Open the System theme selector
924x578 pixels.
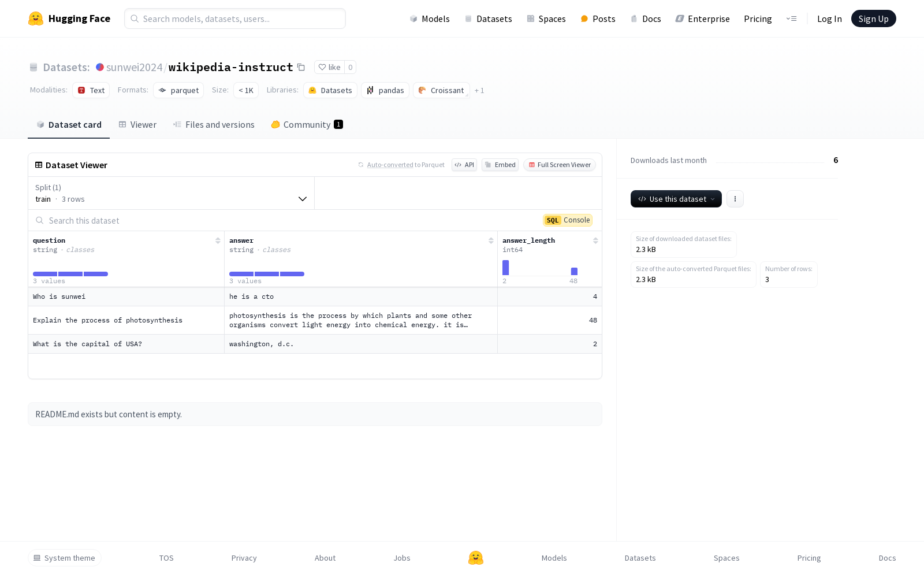(x=65, y=558)
